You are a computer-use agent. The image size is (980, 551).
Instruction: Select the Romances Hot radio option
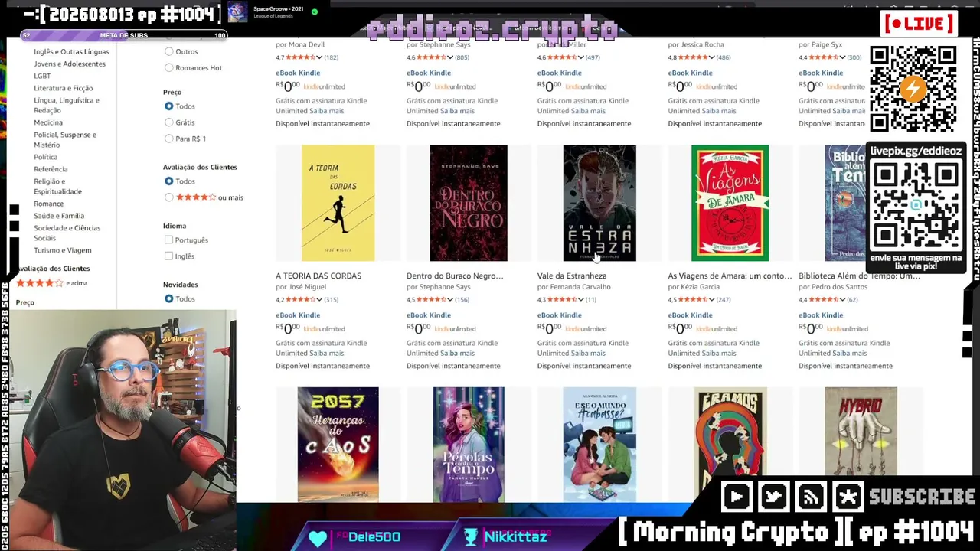click(x=169, y=67)
